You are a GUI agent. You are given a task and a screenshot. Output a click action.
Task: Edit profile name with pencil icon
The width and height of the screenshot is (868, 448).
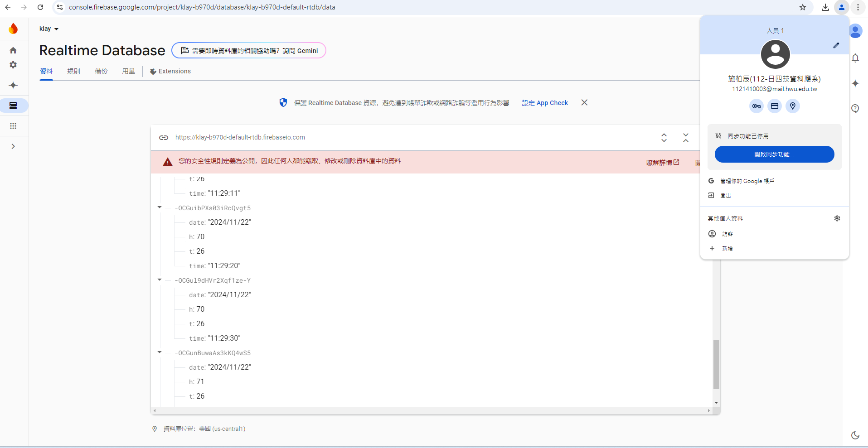coord(836,45)
